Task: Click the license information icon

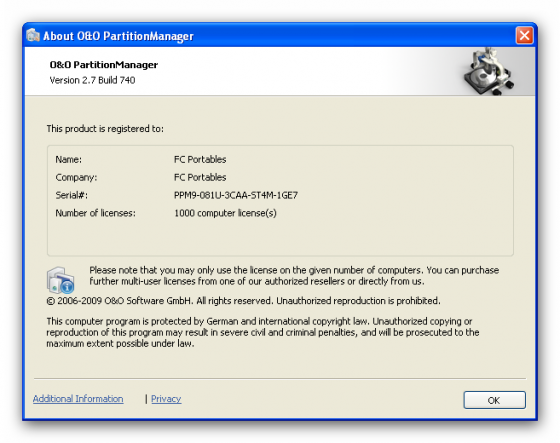Action: point(60,280)
